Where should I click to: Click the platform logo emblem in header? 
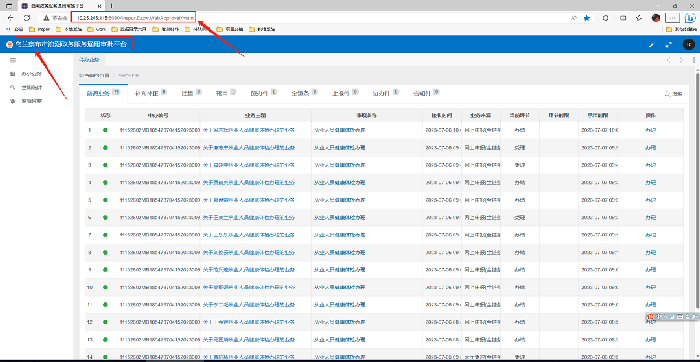pyautogui.click(x=9, y=45)
